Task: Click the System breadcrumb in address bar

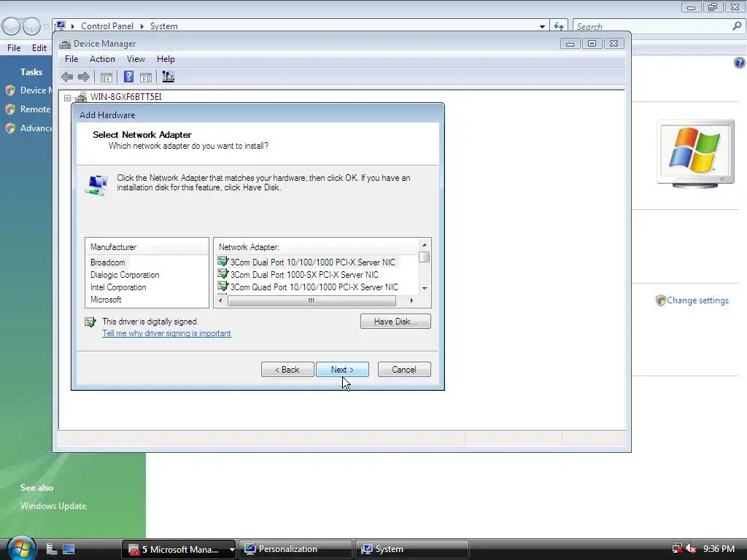Action: (x=164, y=26)
